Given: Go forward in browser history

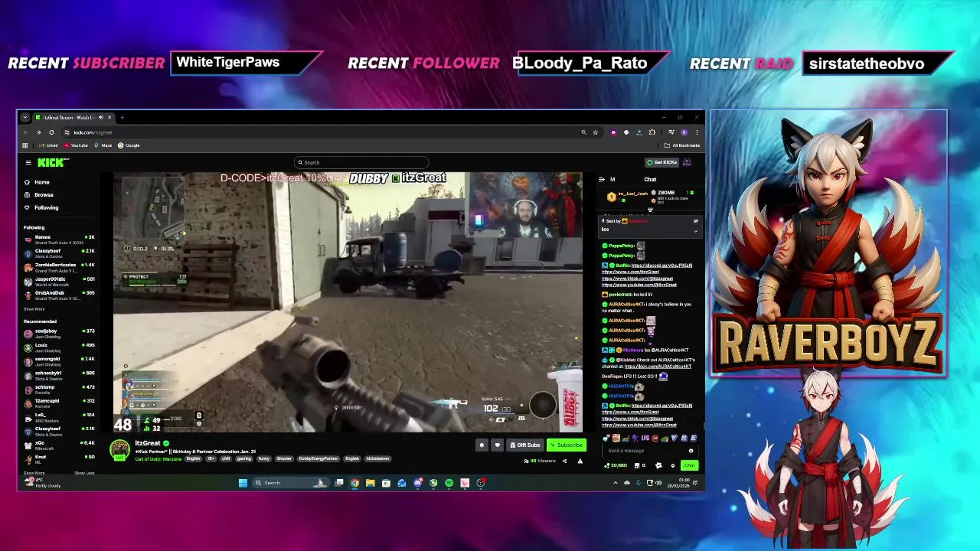Looking at the screenshot, I should click(38, 132).
